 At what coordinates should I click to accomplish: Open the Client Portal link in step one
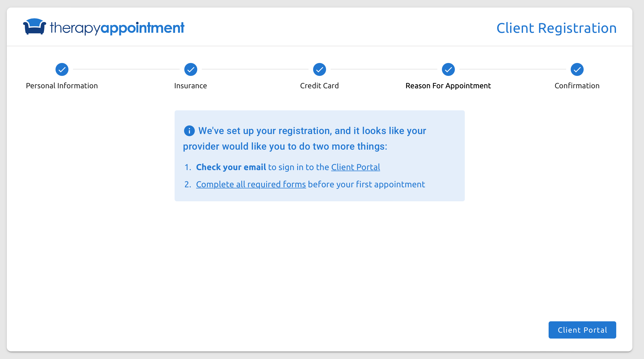point(355,167)
